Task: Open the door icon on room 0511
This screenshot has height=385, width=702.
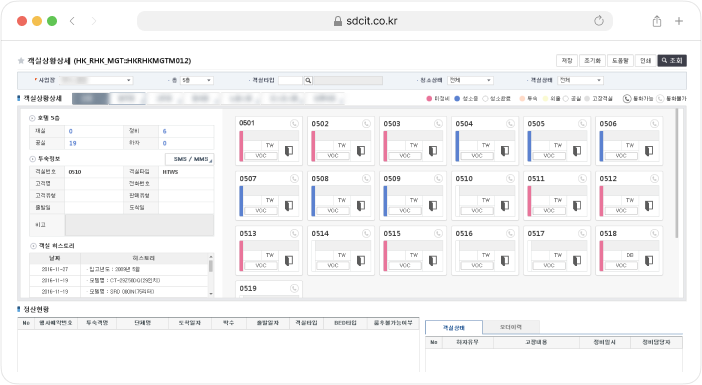Action: click(577, 205)
